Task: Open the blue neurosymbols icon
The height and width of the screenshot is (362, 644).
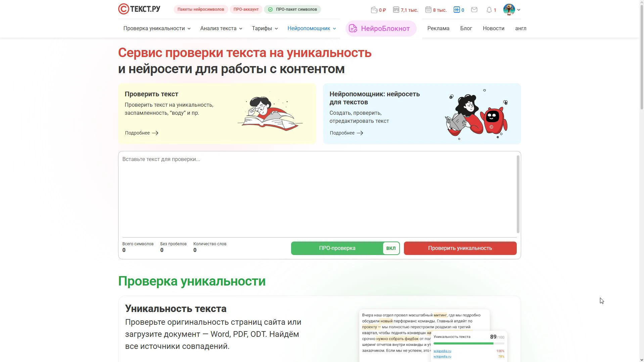Action: pyautogui.click(x=457, y=10)
